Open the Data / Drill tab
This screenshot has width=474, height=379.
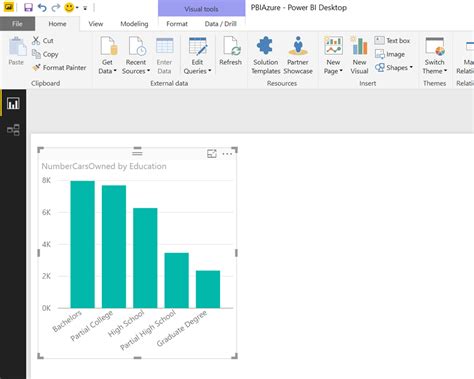[221, 24]
